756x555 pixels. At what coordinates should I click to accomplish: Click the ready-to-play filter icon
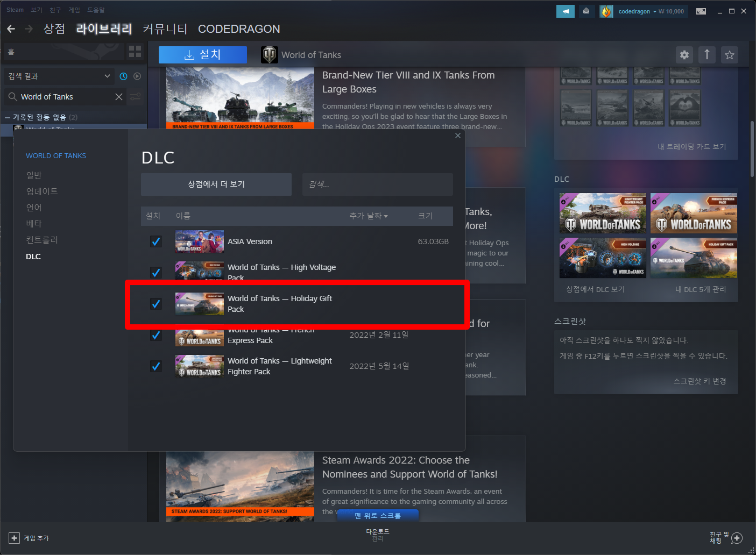tap(137, 76)
